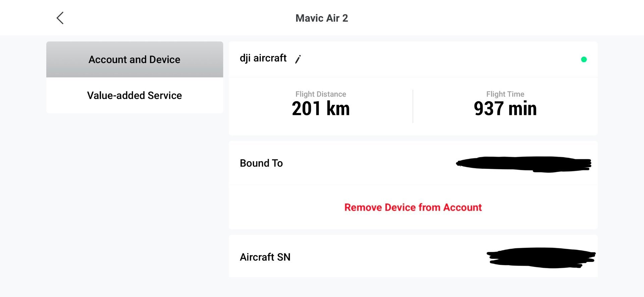The width and height of the screenshot is (644, 297).
Task: Click the number 201 in flight distance
Action: click(x=306, y=109)
